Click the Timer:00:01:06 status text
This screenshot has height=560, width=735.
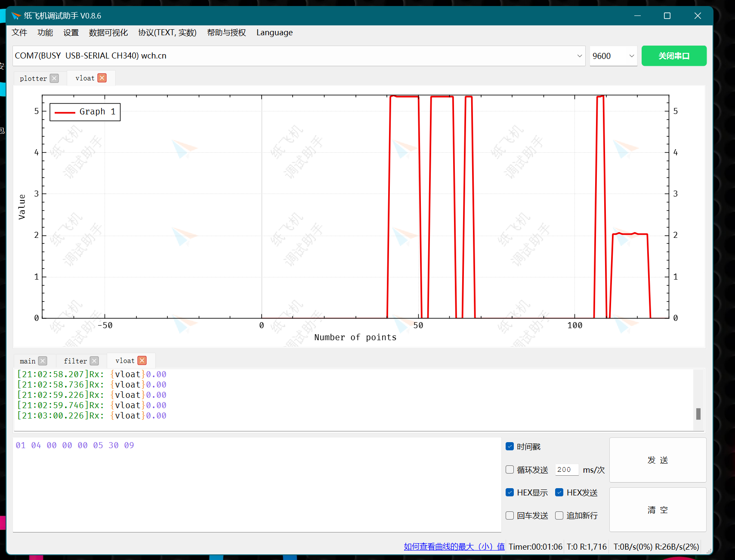535,547
